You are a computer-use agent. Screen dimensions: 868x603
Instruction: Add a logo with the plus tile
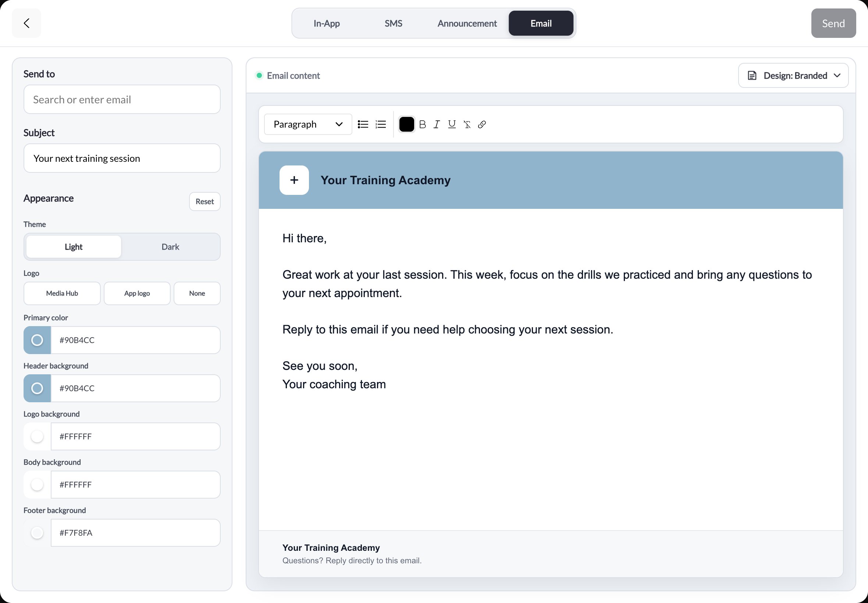[x=294, y=180]
